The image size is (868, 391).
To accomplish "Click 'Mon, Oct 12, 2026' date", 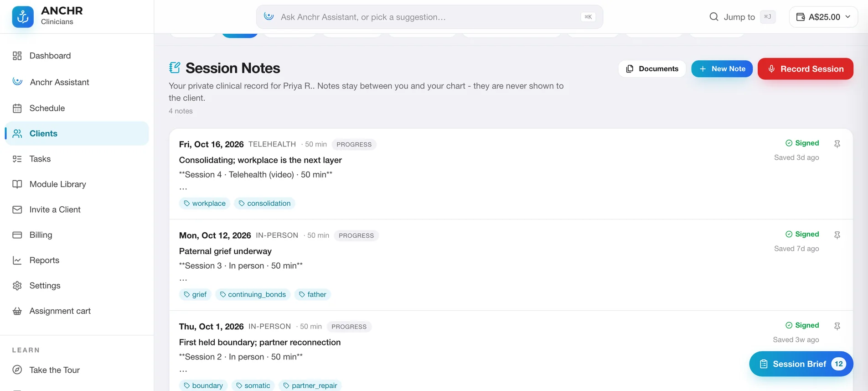I will pos(215,236).
